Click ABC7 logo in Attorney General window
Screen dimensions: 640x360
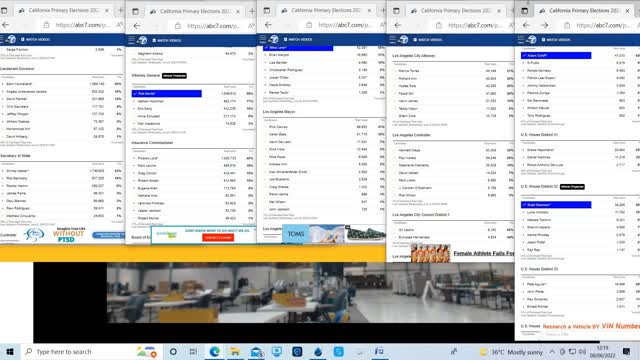coord(142,40)
